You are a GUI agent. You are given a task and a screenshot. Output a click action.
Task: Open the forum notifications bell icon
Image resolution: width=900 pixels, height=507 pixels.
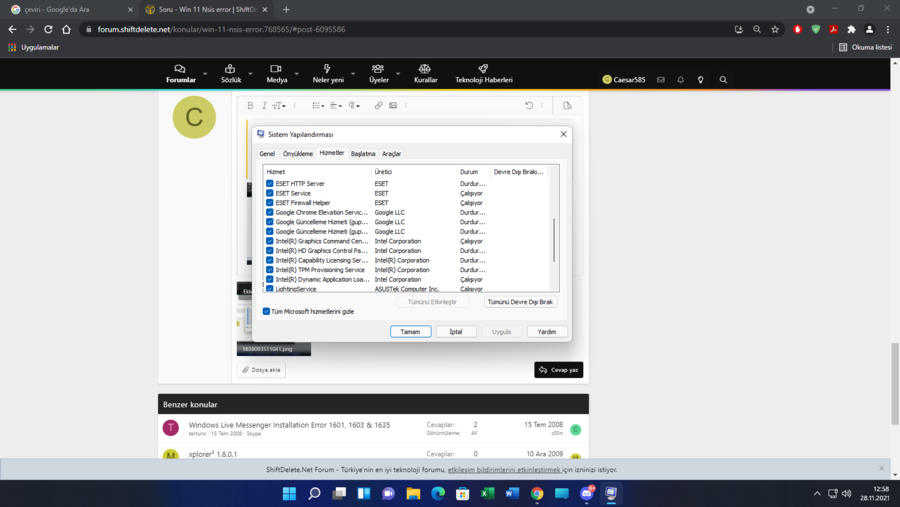(681, 80)
